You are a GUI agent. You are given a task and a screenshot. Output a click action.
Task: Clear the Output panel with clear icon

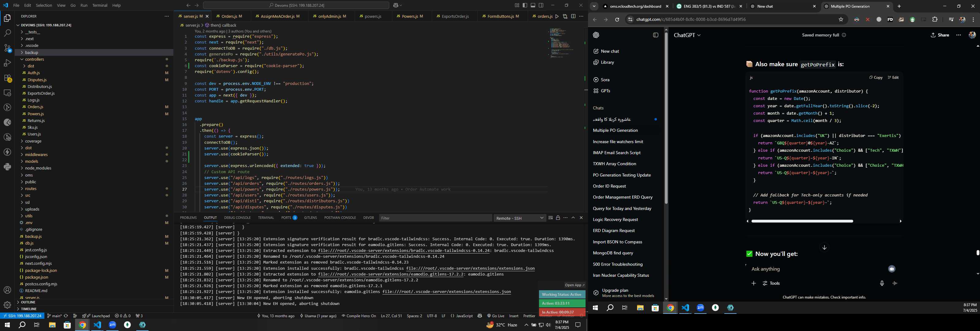(x=550, y=218)
